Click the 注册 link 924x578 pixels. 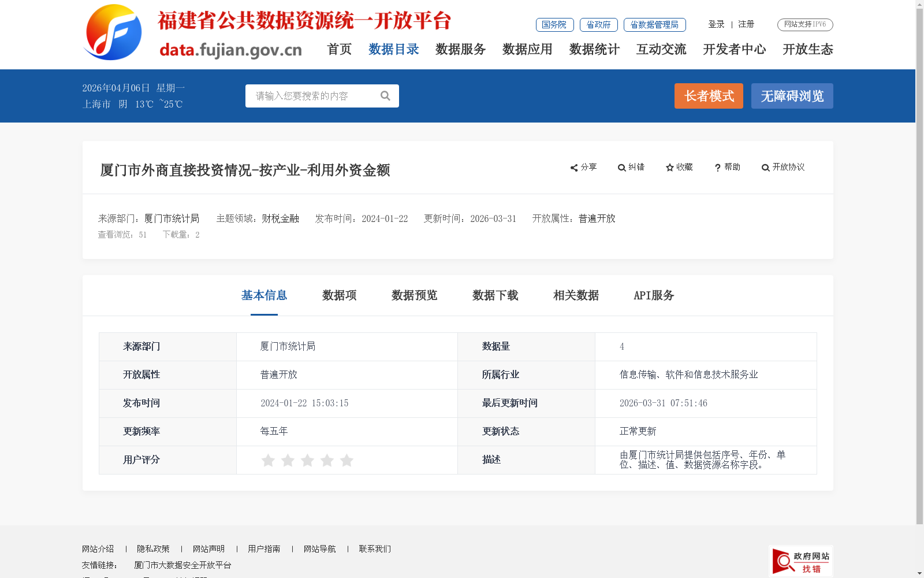(746, 24)
